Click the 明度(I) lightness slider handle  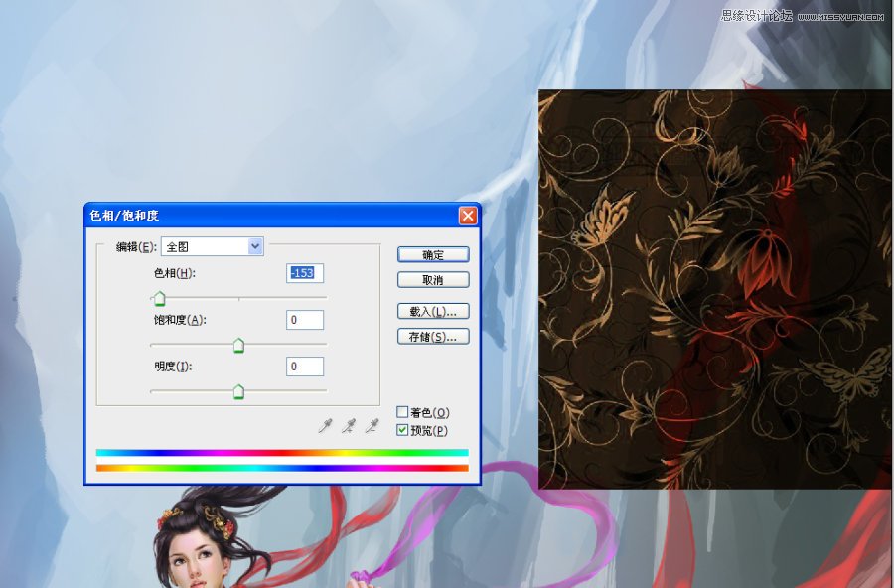pyautogui.click(x=238, y=391)
